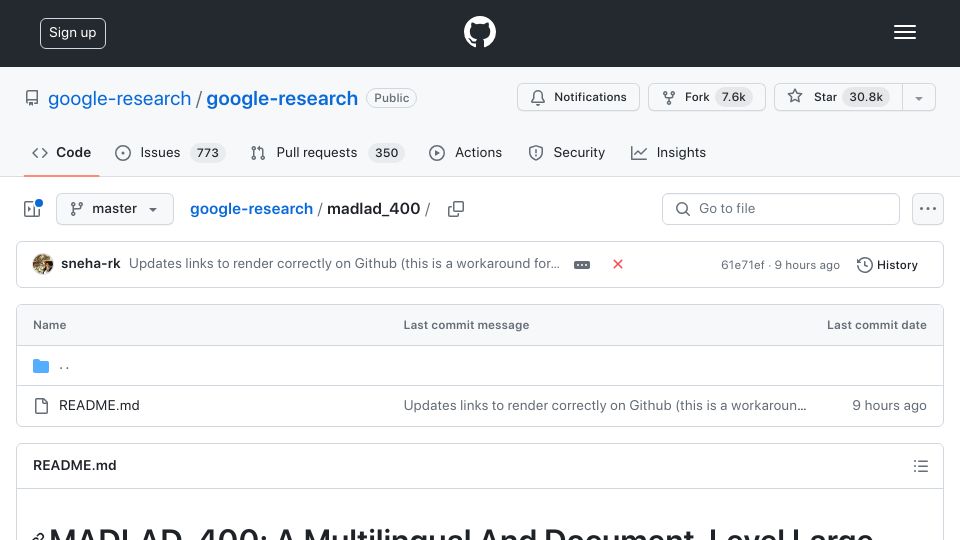
Task: Open the commit History
Action: click(x=887, y=265)
